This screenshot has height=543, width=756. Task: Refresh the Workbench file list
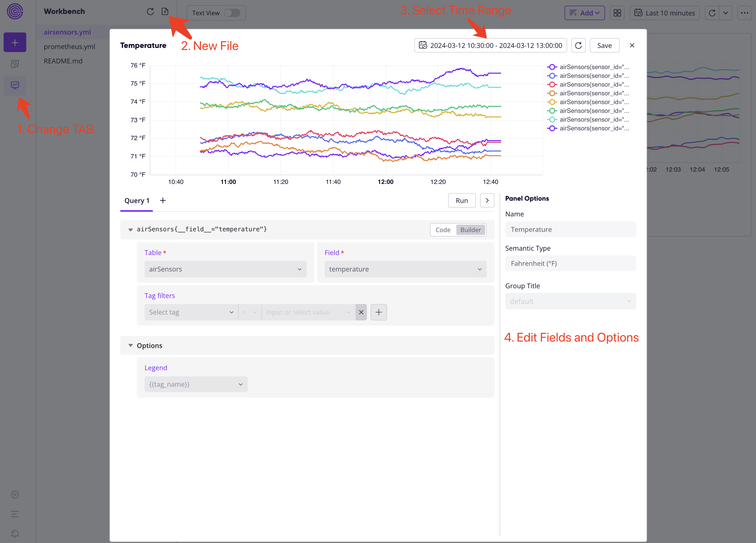click(x=150, y=12)
